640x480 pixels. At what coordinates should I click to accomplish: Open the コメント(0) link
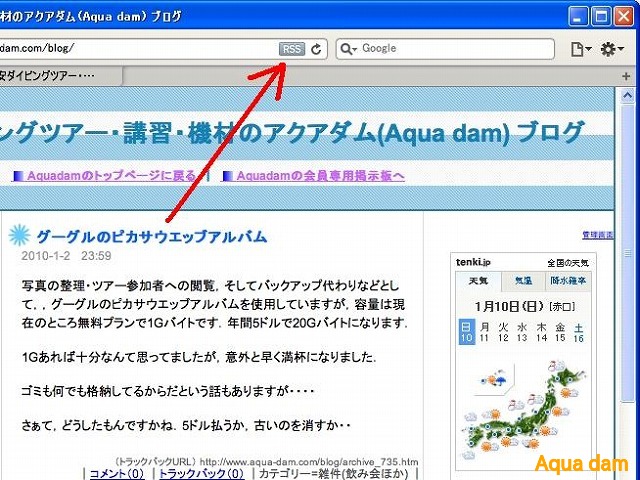[x=117, y=473]
